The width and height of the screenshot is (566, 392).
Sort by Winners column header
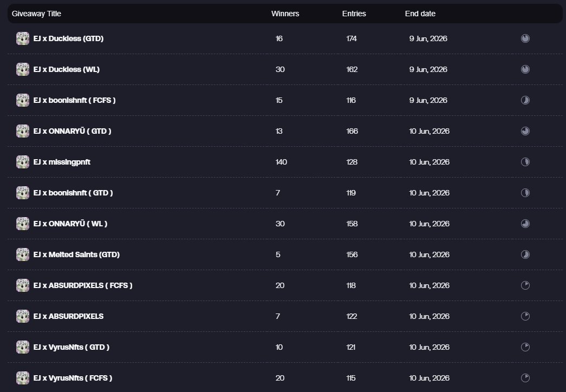click(x=285, y=14)
